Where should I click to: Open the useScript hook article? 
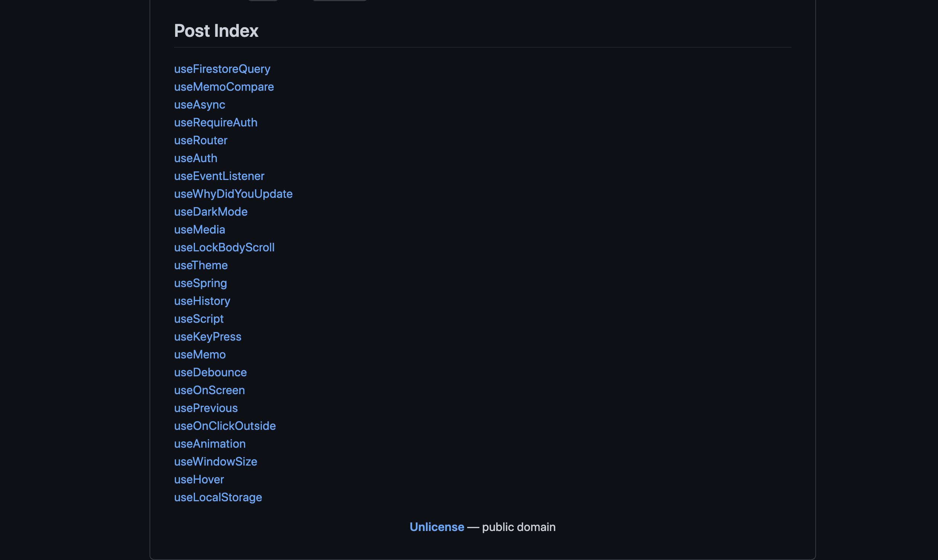[x=199, y=319]
